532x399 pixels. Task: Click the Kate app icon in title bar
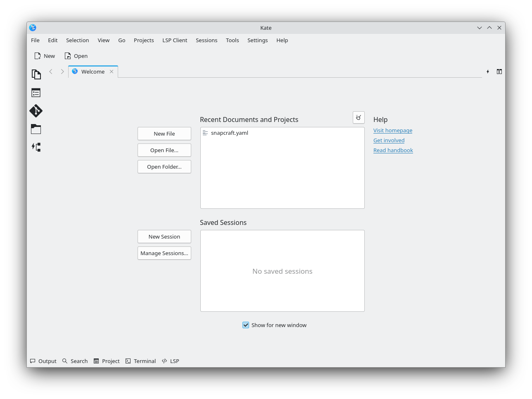point(33,28)
